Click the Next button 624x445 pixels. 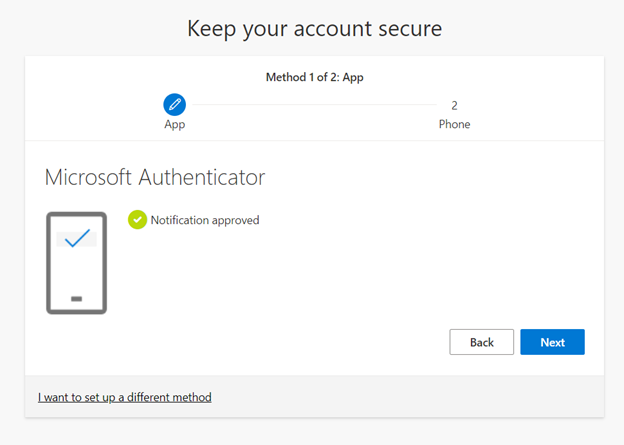click(x=552, y=342)
